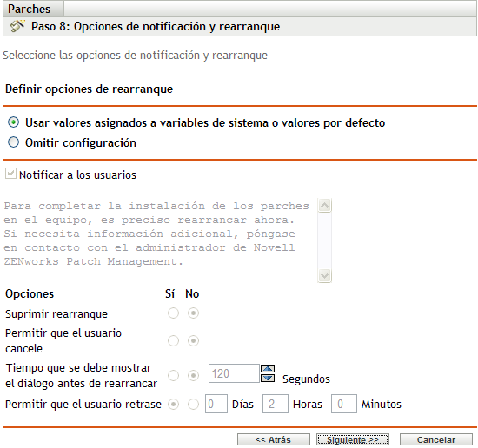Image resolution: width=478 pixels, height=448 pixels.
Task: Click the wizard icon beside Paso 8
Action: click(x=17, y=26)
